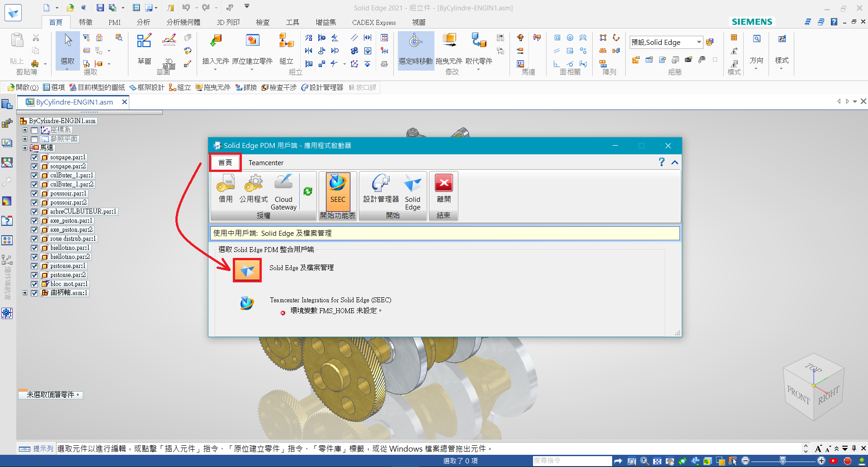Click 草圖 sketch tool in ribbon
Viewport: 868px width, 467px height.
144,50
